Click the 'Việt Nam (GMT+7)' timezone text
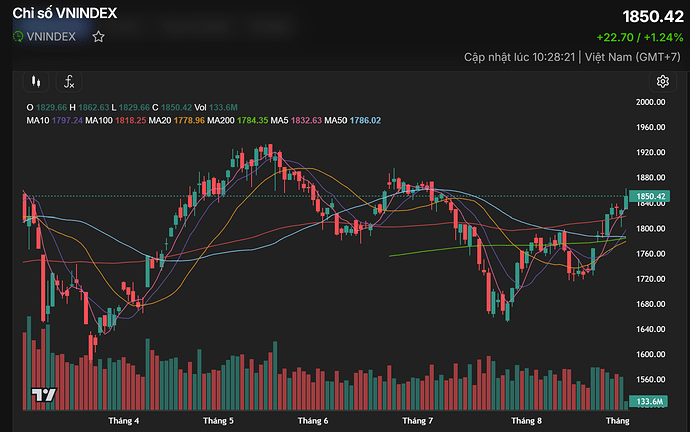The height and width of the screenshot is (432, 690). click(633, 57)
